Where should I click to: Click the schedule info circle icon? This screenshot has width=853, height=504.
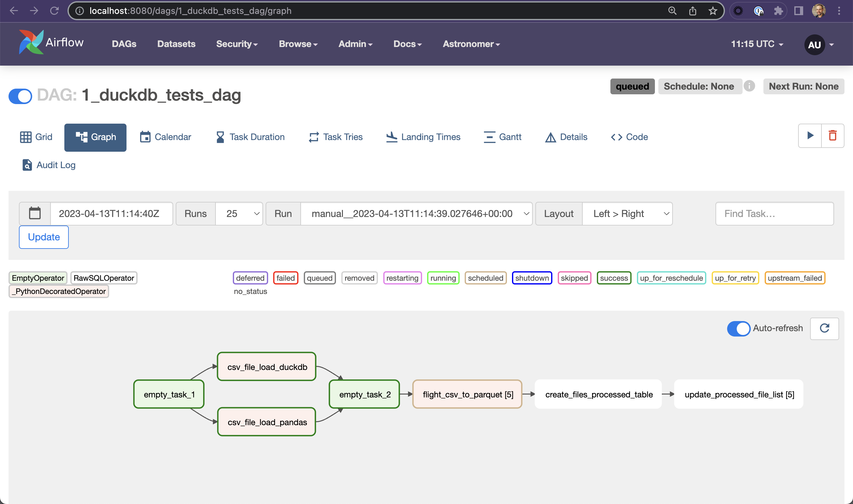coord(749,86)
